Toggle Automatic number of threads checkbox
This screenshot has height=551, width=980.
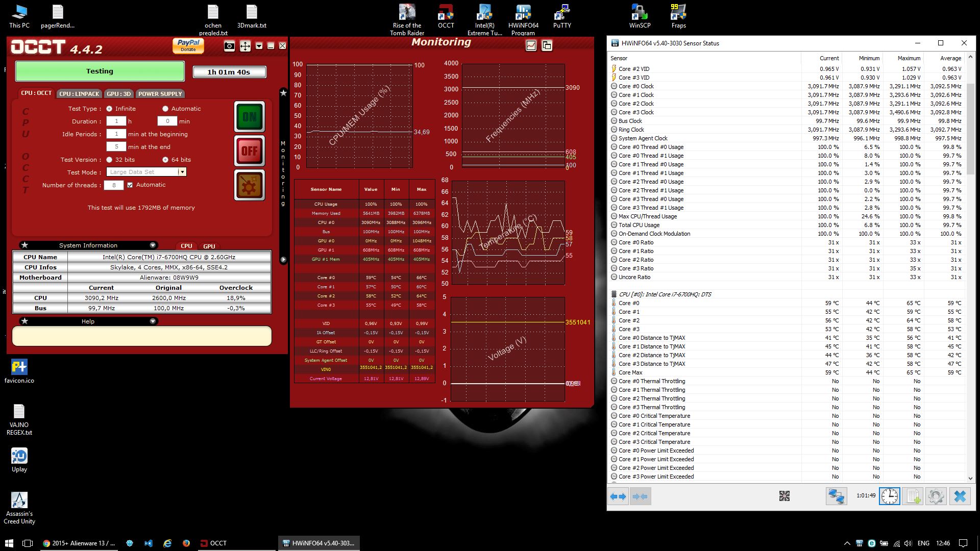[x=130, y=185]
